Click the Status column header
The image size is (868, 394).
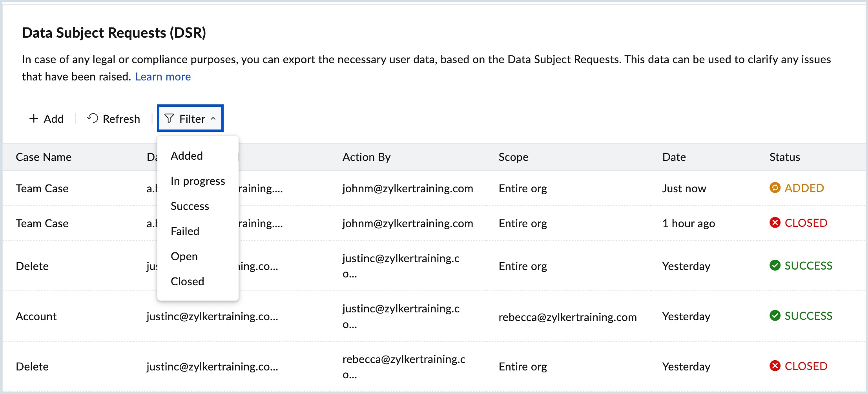click(784, 157)
